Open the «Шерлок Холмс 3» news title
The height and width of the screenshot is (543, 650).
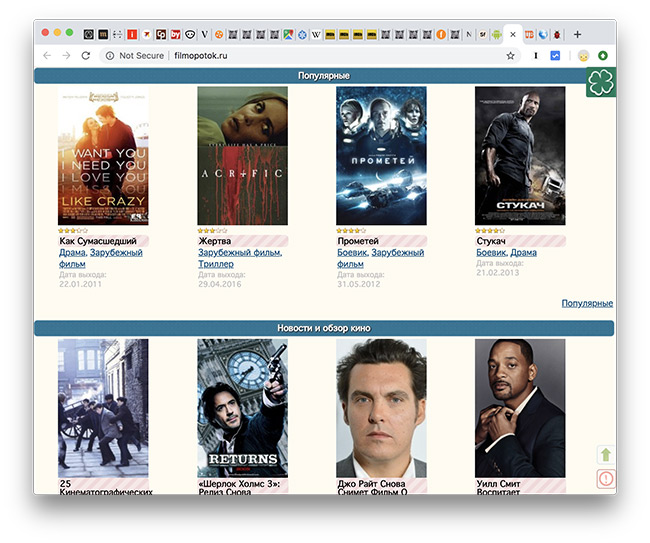239,487
